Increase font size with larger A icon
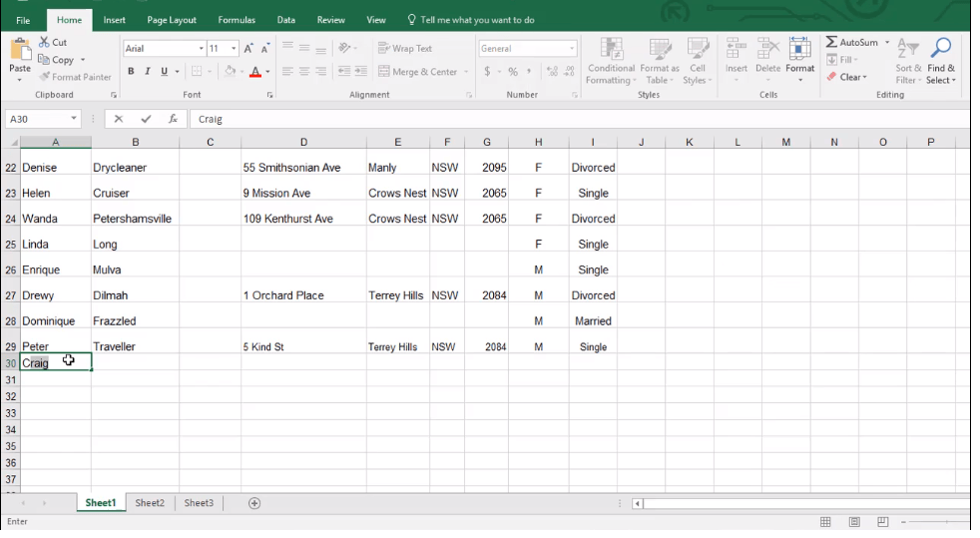Image resolution: width=980 pixels, height=538 pixels. 248,48
